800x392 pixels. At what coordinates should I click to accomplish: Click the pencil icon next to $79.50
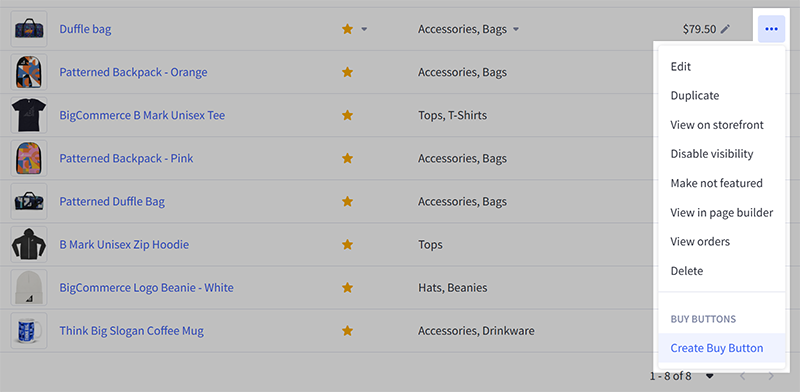point(725,29)
